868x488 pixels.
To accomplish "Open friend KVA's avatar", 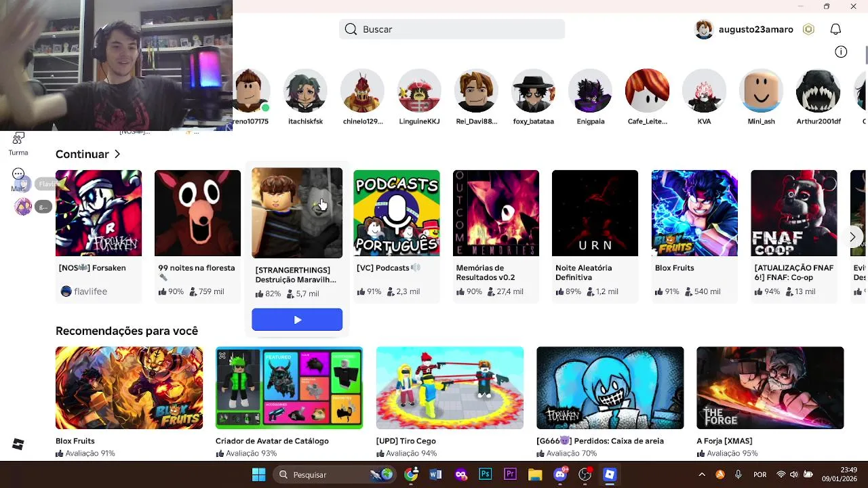I will pyautogui.click(x=704, y=90).
